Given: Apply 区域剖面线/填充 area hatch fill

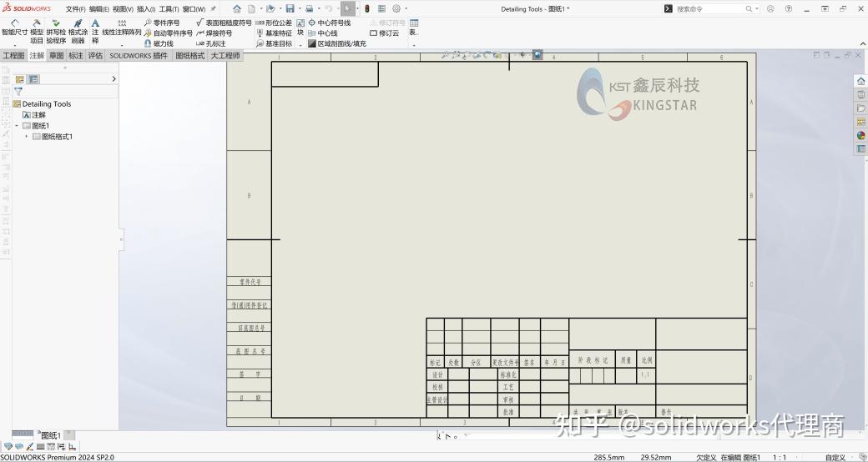Looking at the screenshot, I should point(337,43).
